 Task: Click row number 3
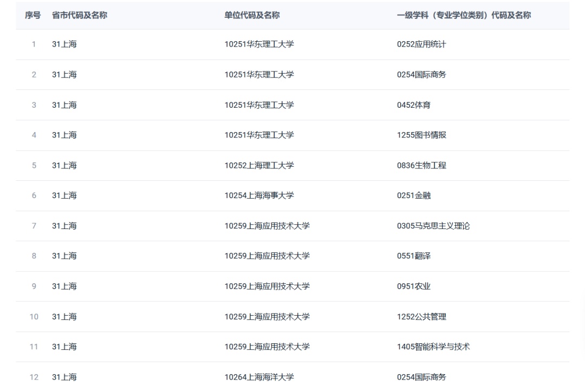point(34,105)
